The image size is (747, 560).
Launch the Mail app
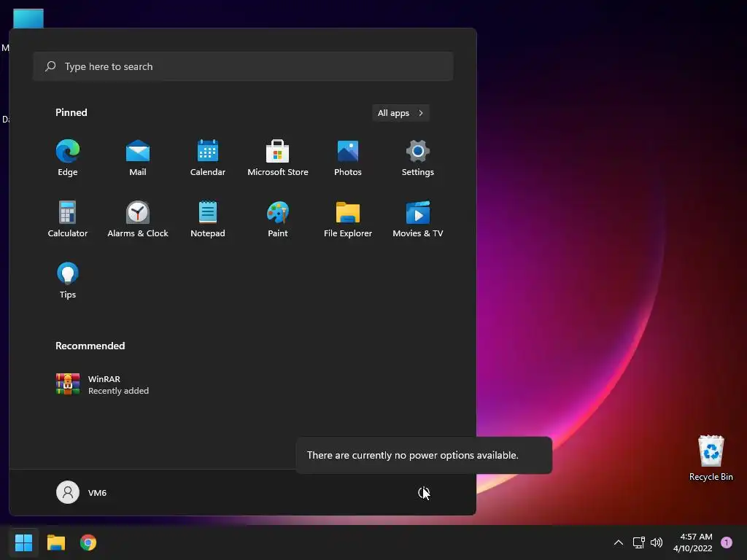(x=138, y=157)
